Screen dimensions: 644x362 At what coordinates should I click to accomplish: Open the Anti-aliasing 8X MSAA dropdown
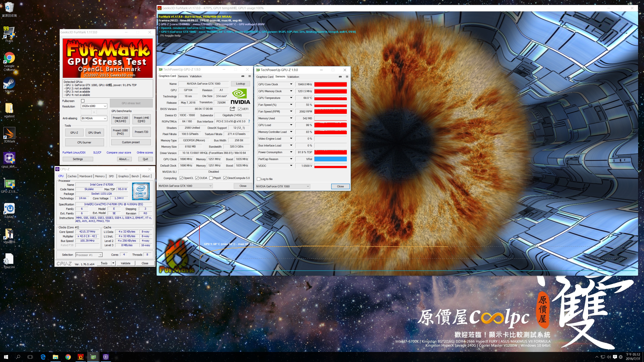coord(94,118)
